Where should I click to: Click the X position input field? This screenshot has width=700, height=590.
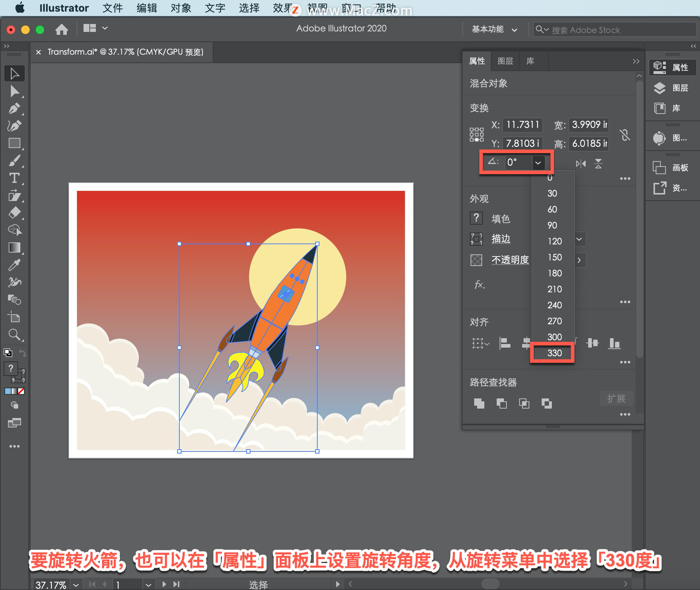pyautogui.click(x=522, y=125)
